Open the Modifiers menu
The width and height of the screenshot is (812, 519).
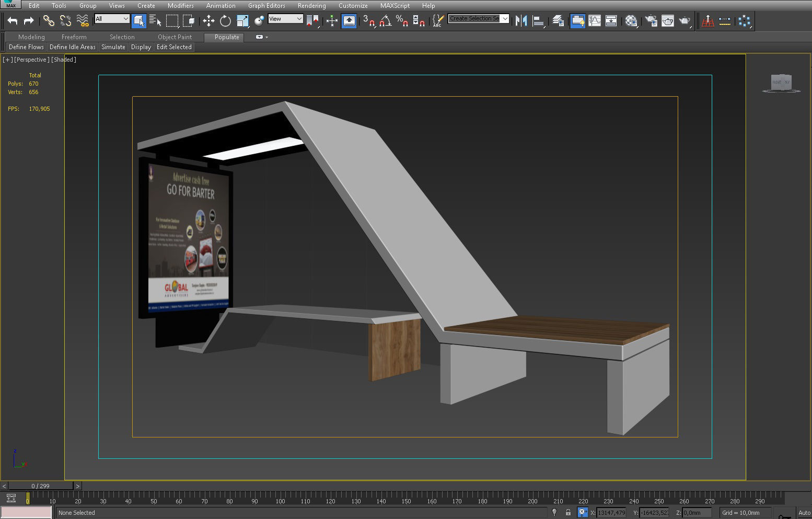[x=181, y=6]
